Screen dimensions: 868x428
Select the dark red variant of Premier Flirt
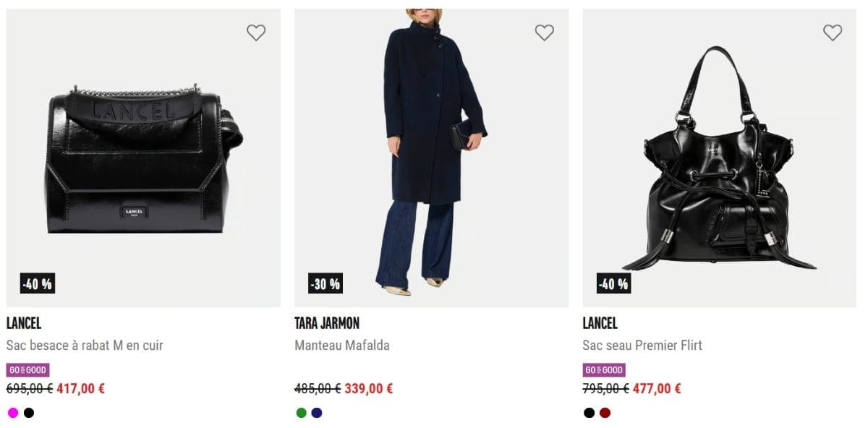[605, 413]
